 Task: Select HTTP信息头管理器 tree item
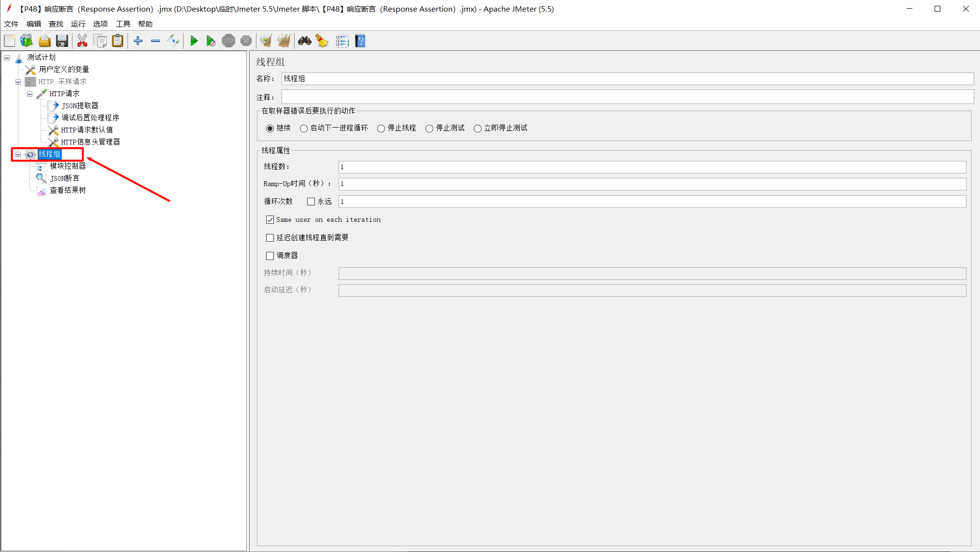pyautogui.click(x=91, y=142)
